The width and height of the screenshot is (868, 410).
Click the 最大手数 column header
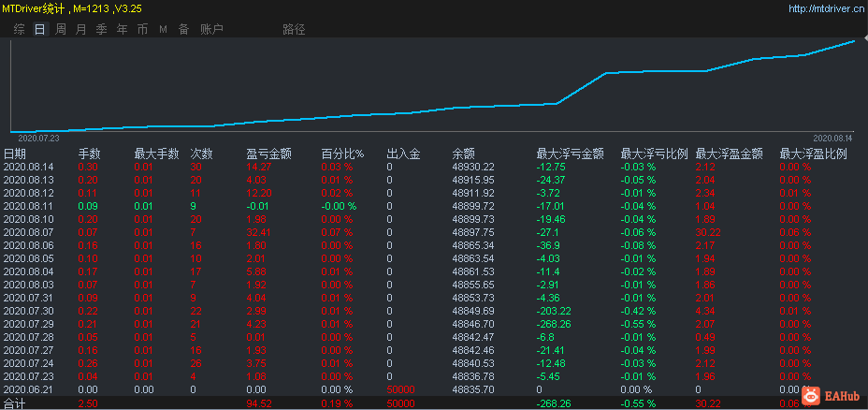pyautogui.click(x=156, y=154)
